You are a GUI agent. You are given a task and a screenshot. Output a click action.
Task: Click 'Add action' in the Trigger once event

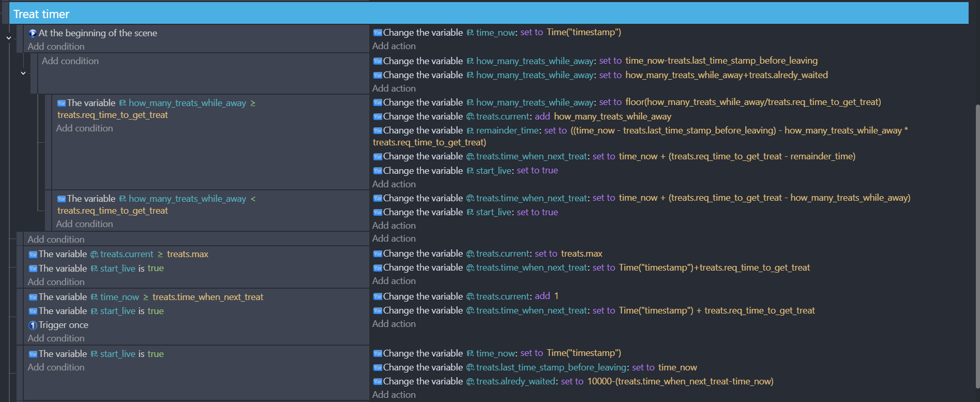(394, 324)
